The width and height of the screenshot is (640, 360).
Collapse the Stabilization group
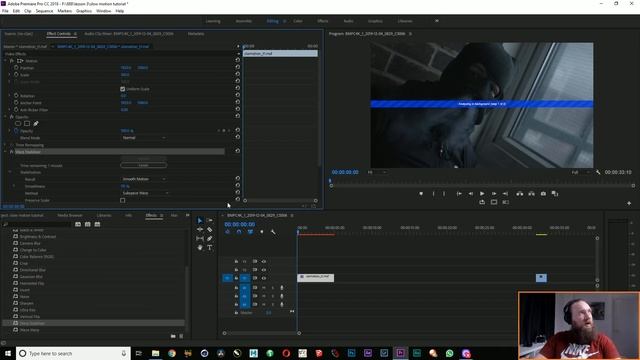[10, 172]
